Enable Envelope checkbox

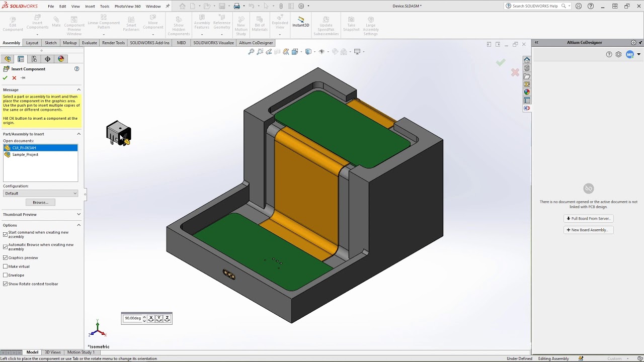pyautogui.click(x=6, y=275)
